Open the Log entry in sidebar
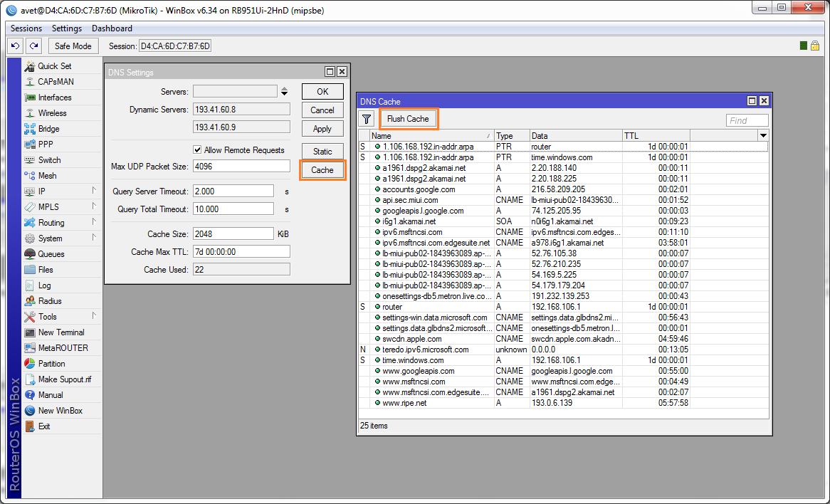830x504 pixels. point(44,285)
